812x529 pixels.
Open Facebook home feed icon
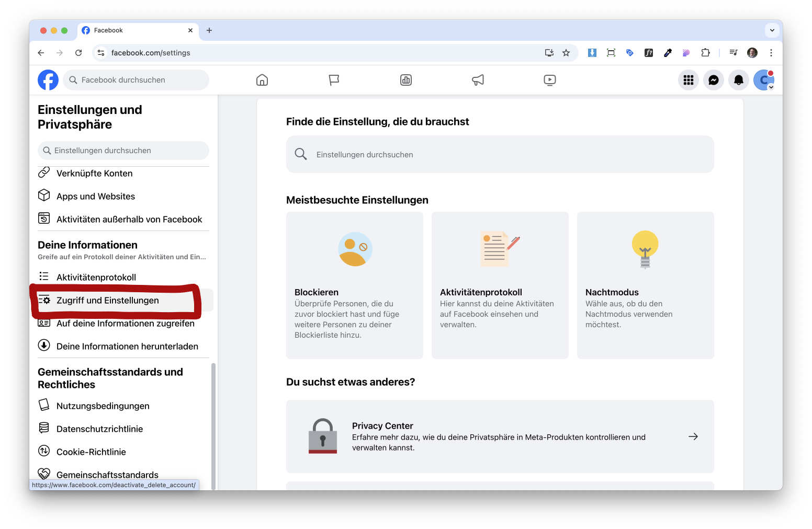[x=262, y=80]
